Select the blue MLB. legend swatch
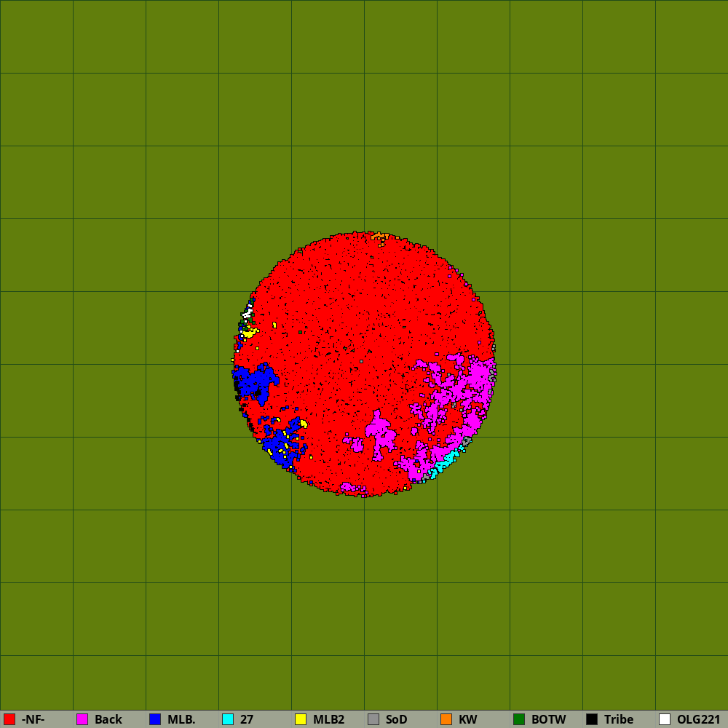This screenshot has height=728, width=728. (x=155, y=719)
